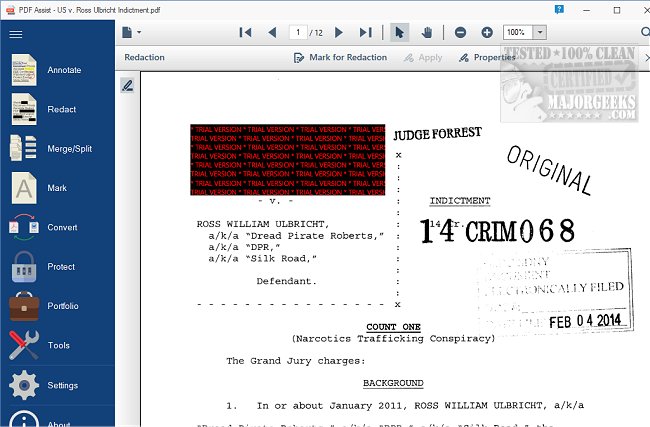Minimize the PDF Assist window
This screenshot has width=650, height=427.
click(586, 10)
